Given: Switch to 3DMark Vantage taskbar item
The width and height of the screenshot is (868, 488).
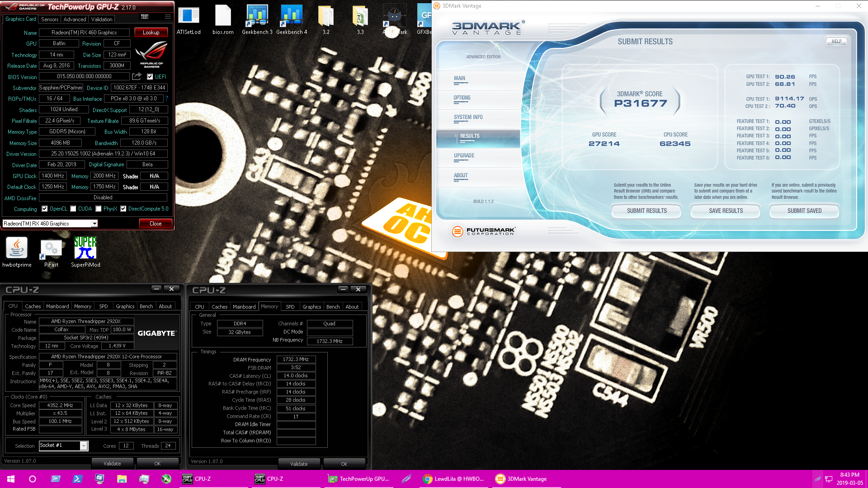Looking at the screenshot, I should [x=526, y=479].
